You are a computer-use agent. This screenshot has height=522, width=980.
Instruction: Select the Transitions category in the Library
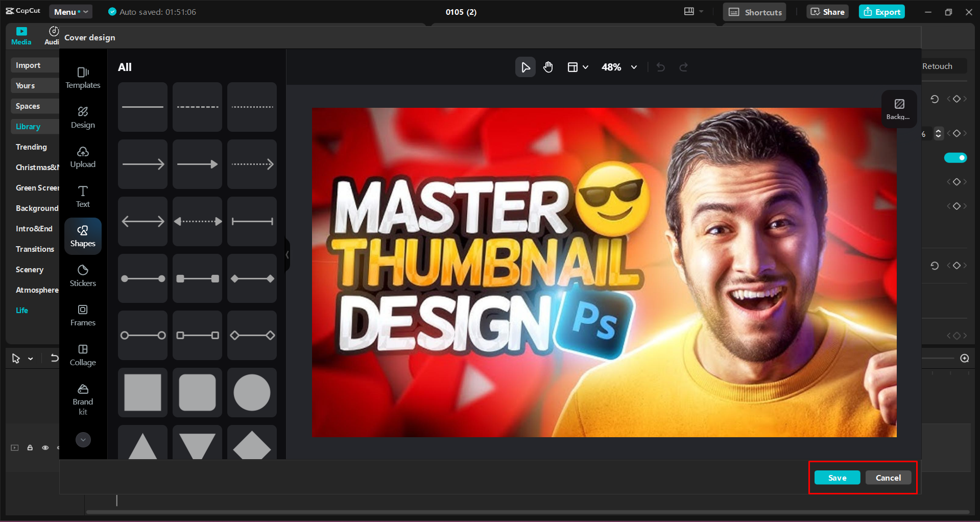click(x=34, y=249)
